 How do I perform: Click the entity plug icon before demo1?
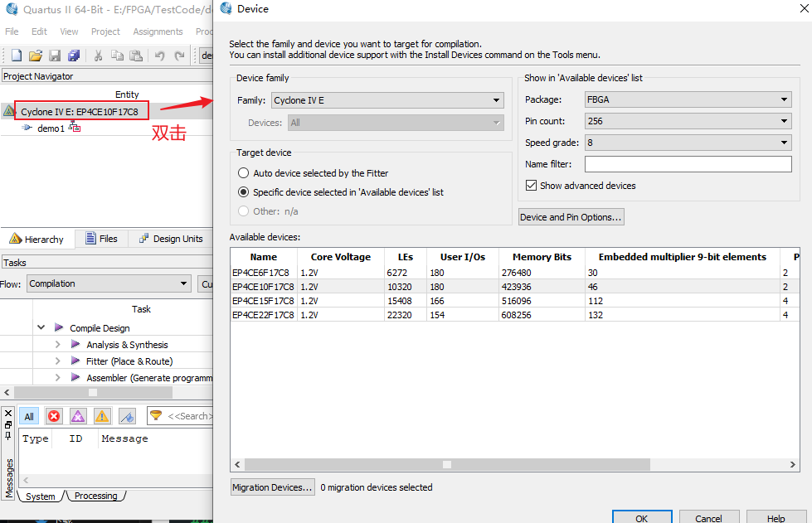[27, 128]
